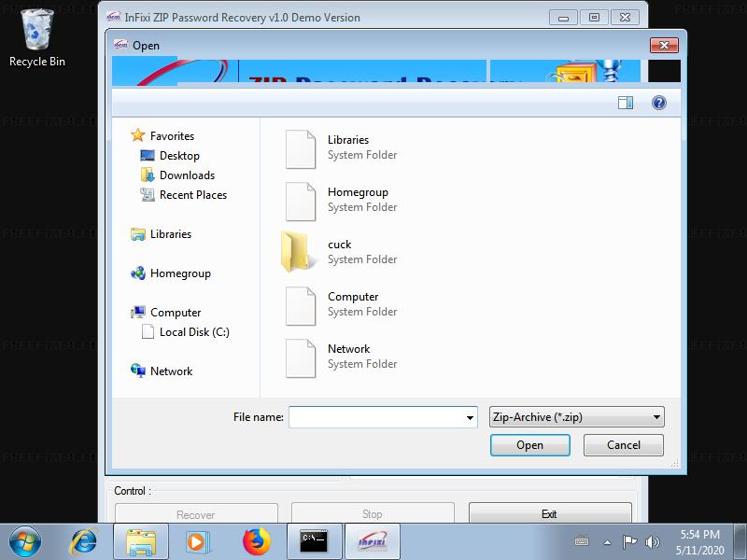Open the Zip-Archive (*.zip) file type dropdown
Screen dimensions: 747x560
576,417
